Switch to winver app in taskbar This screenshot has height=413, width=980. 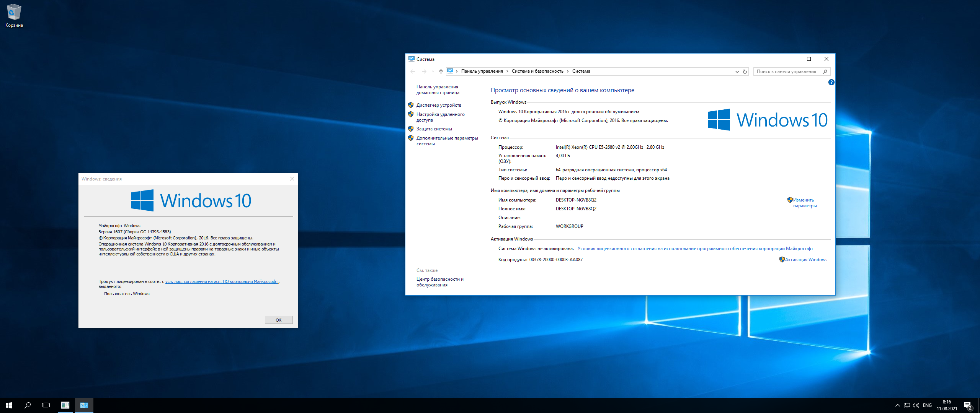coord(65,405)
